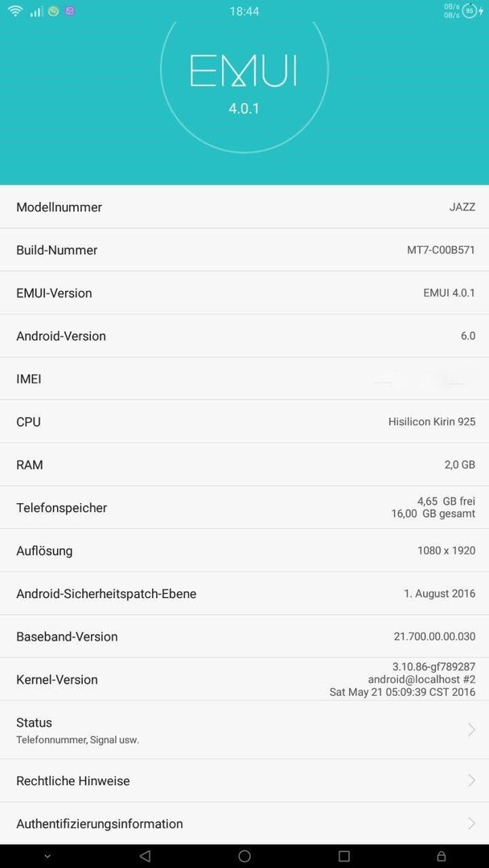Hide navigation bar with down-arrow icon

(47, 857)
